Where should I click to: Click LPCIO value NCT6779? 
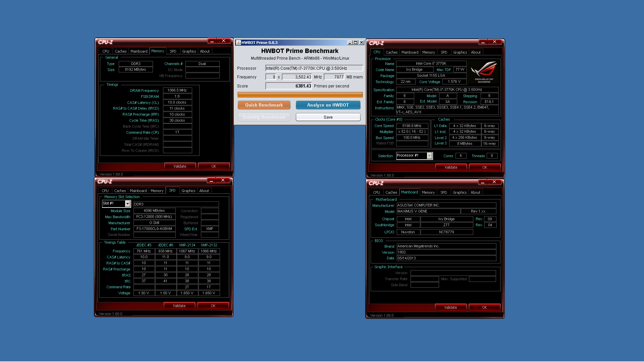(447, 232)
